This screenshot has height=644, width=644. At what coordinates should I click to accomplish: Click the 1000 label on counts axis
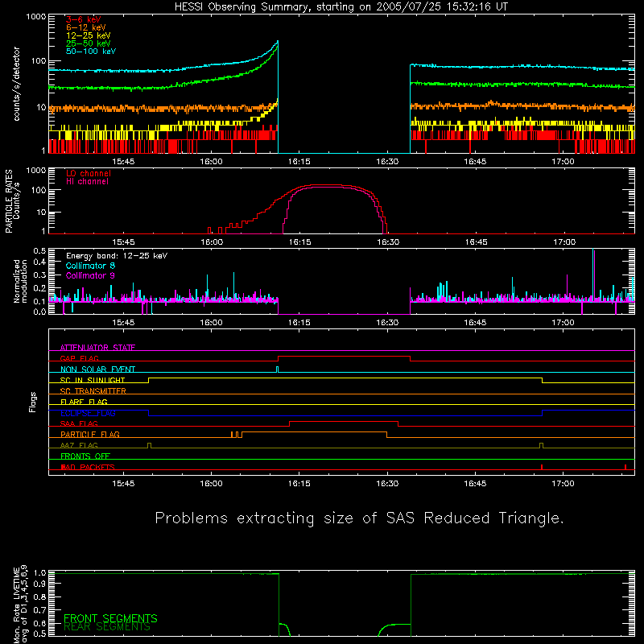point(35,17)
